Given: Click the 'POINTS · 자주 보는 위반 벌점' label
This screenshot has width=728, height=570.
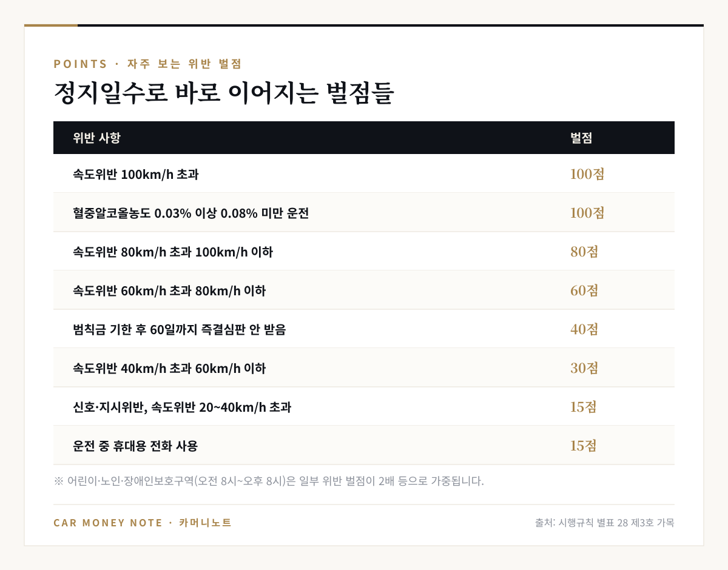Looking at the screenshot, I should point(147,64).
